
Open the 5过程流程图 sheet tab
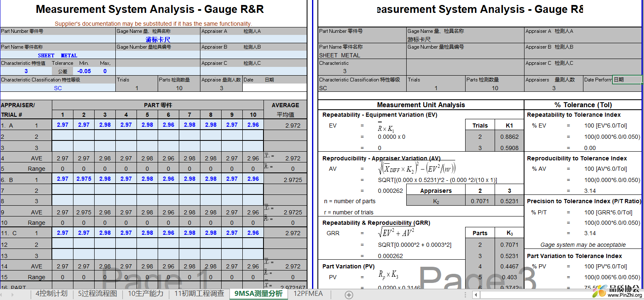tap(98, 294)
